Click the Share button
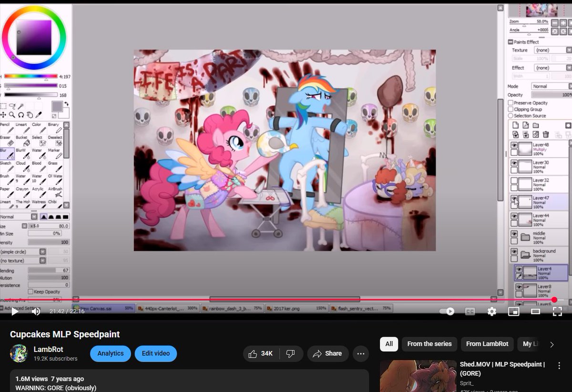The image size is (572, 392). coord(327,353)
